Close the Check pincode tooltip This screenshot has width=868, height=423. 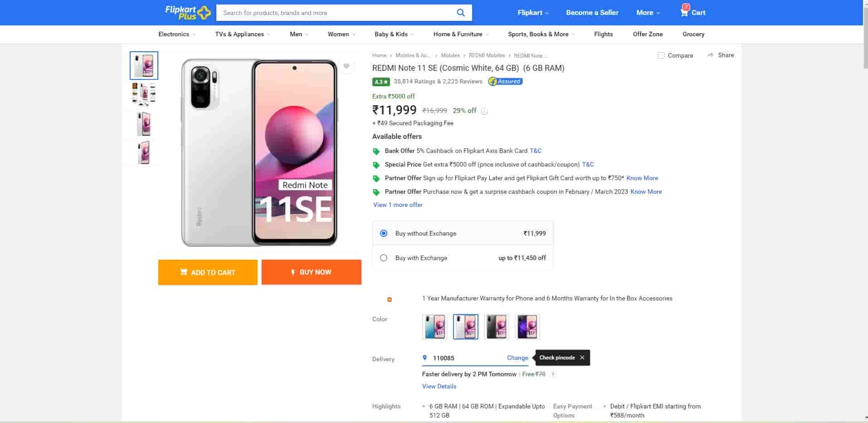tap(582, 358)
